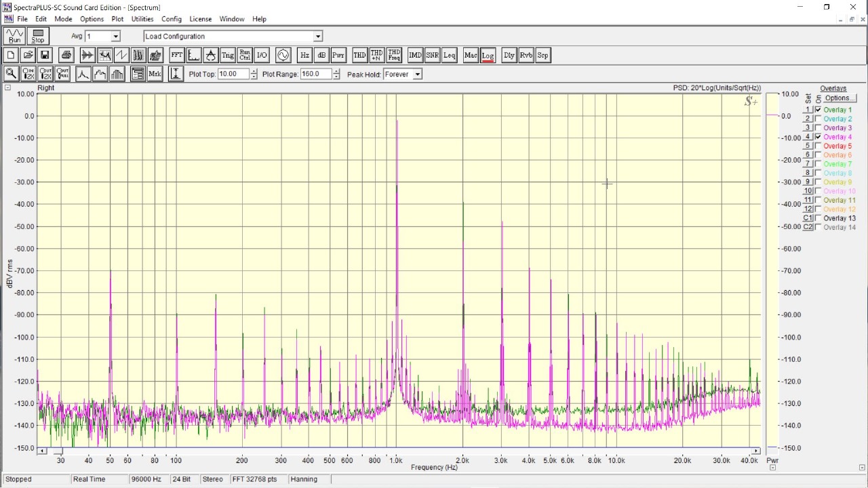Click the FFT toolbar icon
Image resolution: width=868 pixels, height=488 pixels.
pyautogui.click(x=176, y=56)
